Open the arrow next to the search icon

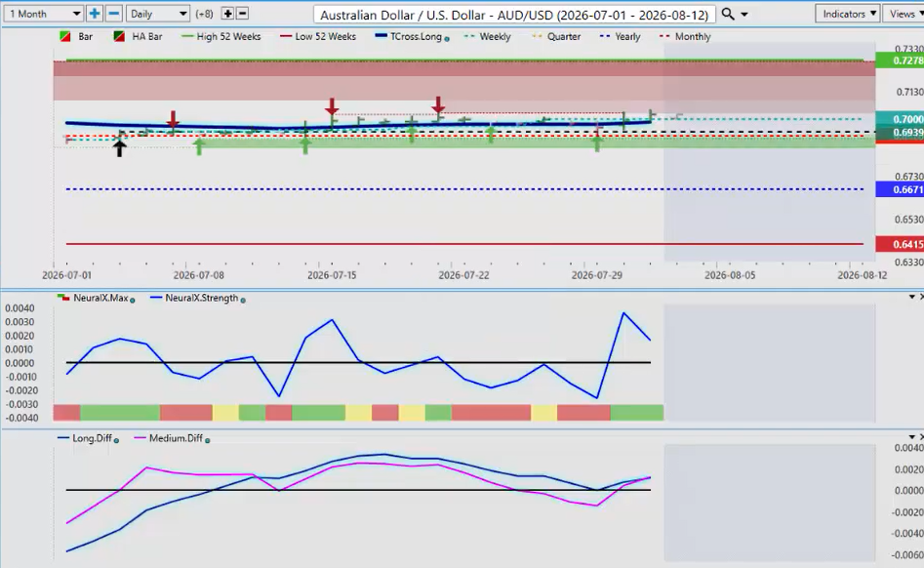pyautogui.click(x=744, y=14)
